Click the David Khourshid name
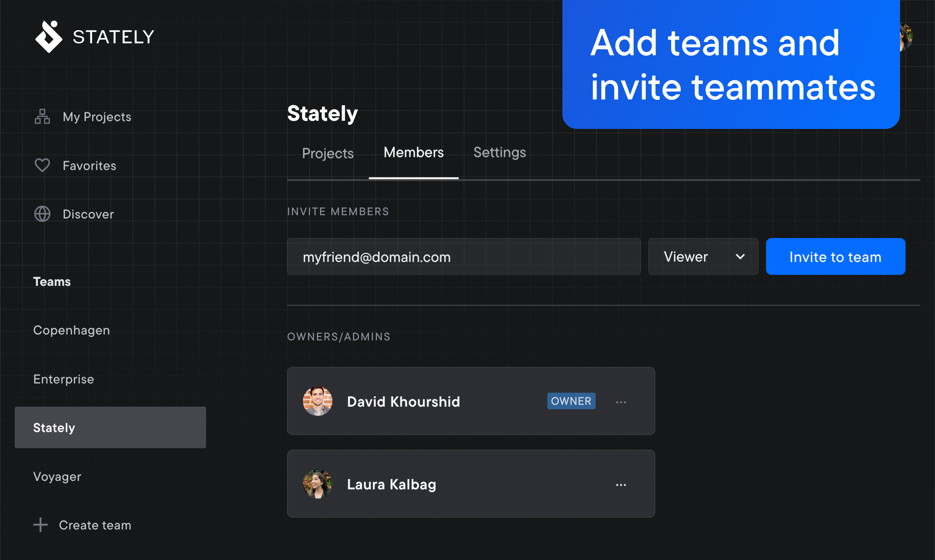 coord(404,402)
